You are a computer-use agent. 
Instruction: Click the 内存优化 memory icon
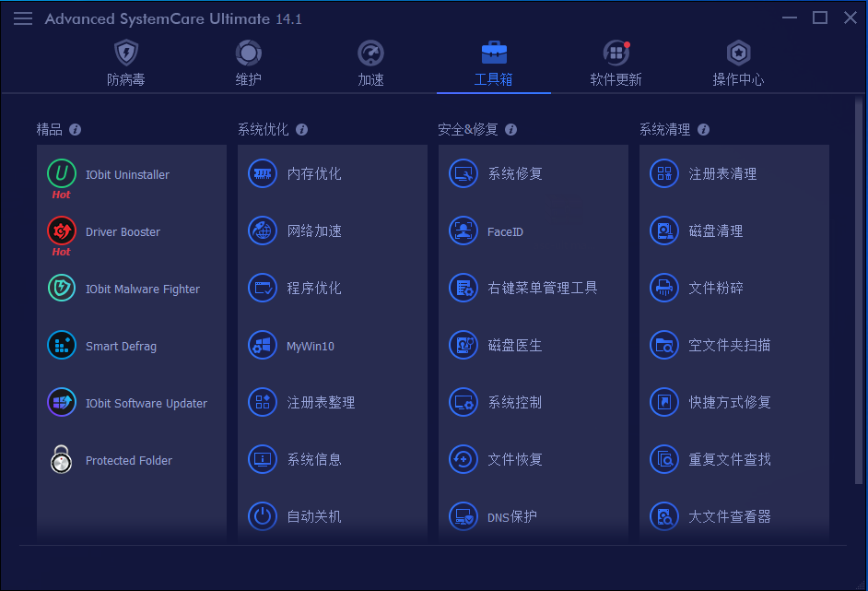[263, 173]
